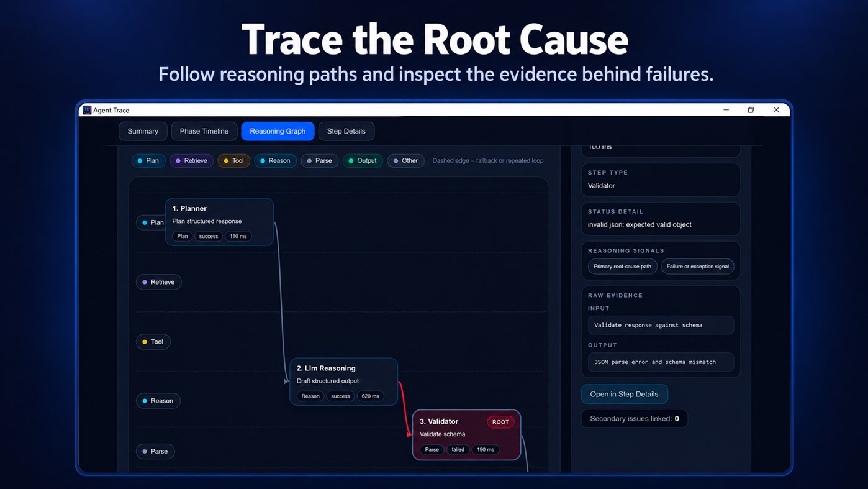Click the Failure or exception signal tag
The image size is (868, 489).
tap(697, 267)
